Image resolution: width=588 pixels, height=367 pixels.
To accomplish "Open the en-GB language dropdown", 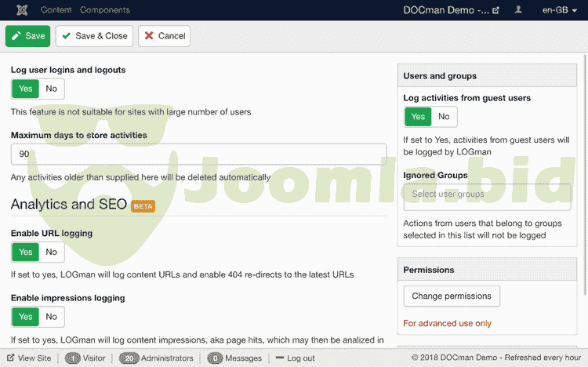I will point(559,10).
